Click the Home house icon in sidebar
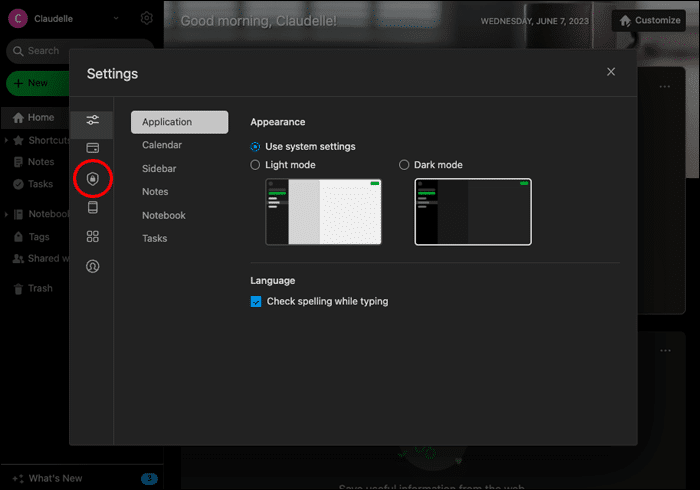 pos(18,117)
